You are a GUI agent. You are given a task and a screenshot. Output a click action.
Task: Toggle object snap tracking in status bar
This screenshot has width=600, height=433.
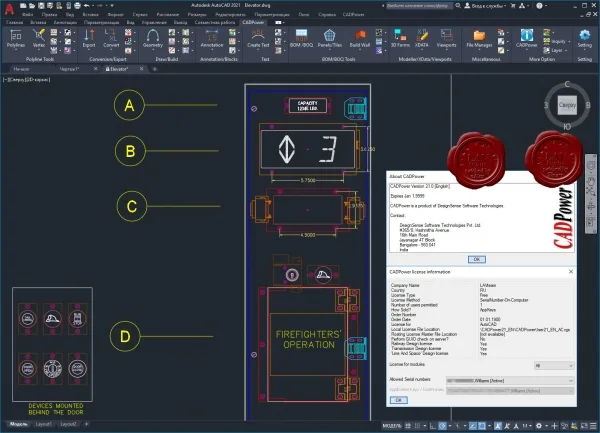click(x=473, y=425)
